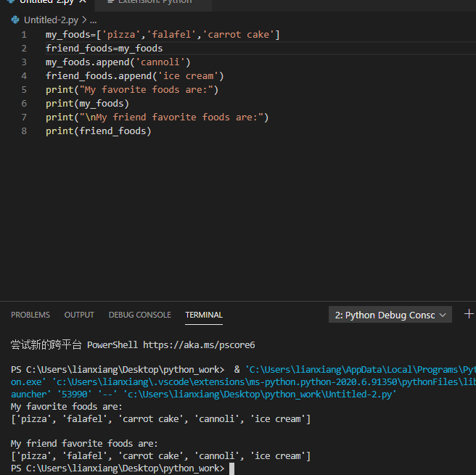Open the DEBUG CONSOLE panel tab
Image resolution: width=476 pixels, height=475 pixels.
(140, 315)
